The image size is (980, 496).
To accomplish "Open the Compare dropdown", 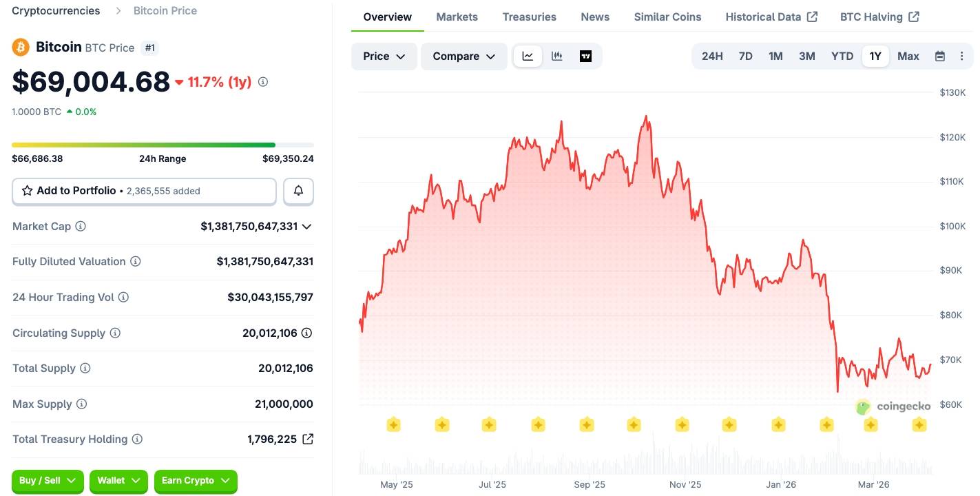I will click(x=463, y=56).
